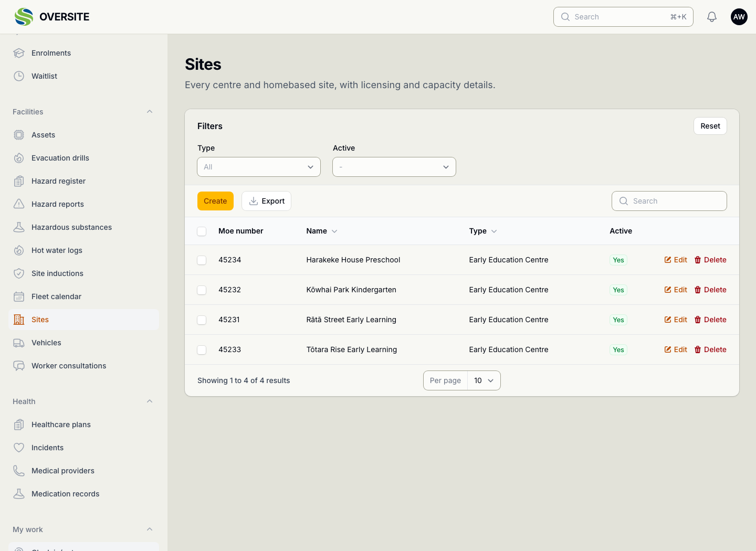756x551 pixels.
Task: Open Enrolments in the sidebar
Action: coord(83,53)
